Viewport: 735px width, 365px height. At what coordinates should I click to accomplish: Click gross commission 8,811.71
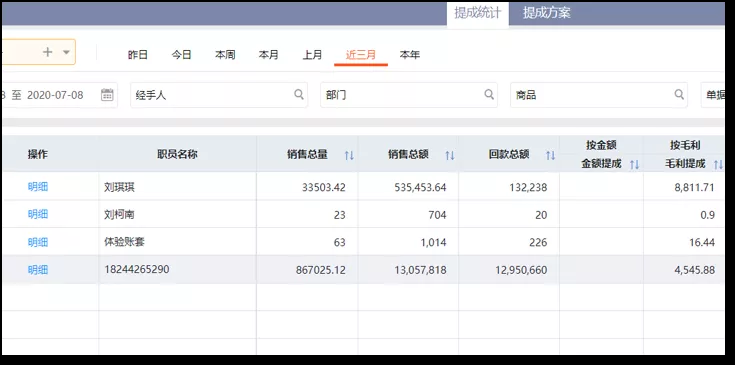click(695, 187)
